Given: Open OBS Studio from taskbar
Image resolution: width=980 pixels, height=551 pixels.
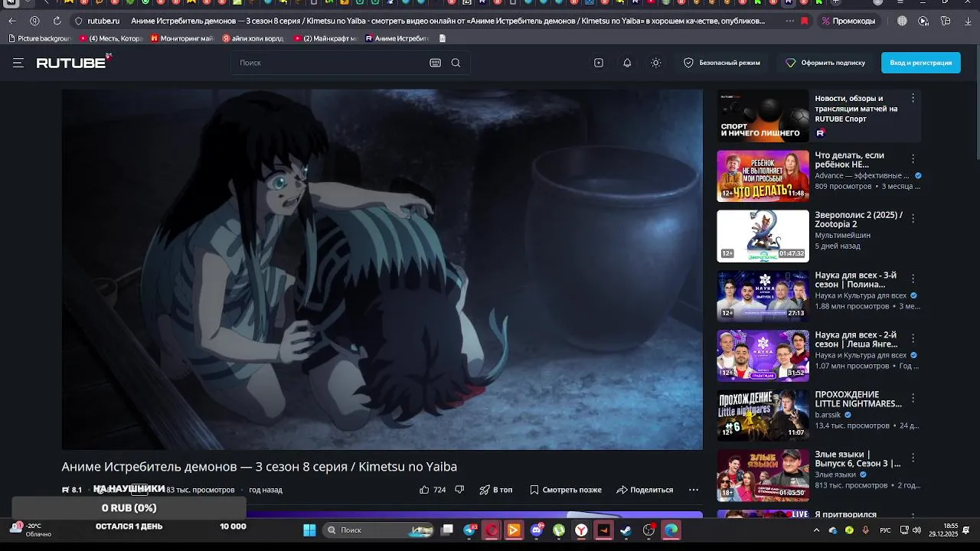Looking at the screenshot, I should pyautogui.click(x=649, y=530).
